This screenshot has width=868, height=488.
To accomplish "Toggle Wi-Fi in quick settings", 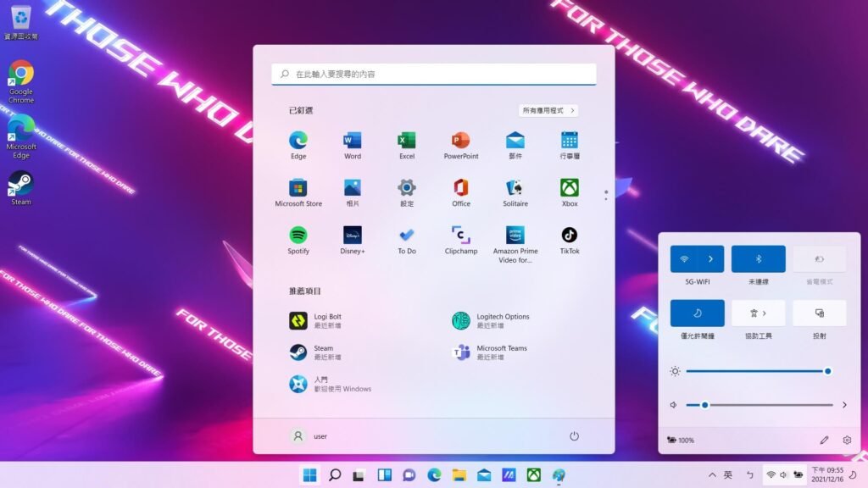I will [684, 259].
